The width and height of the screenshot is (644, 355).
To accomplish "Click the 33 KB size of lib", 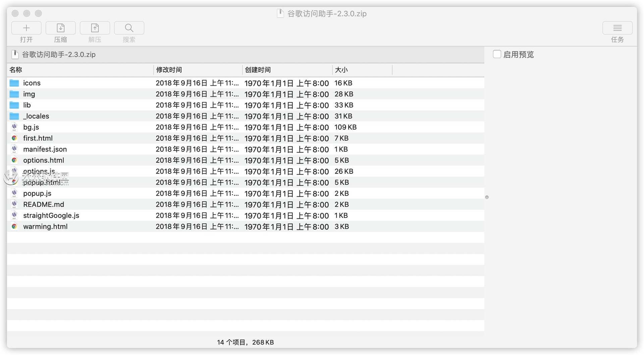I will tap(344, 105).
